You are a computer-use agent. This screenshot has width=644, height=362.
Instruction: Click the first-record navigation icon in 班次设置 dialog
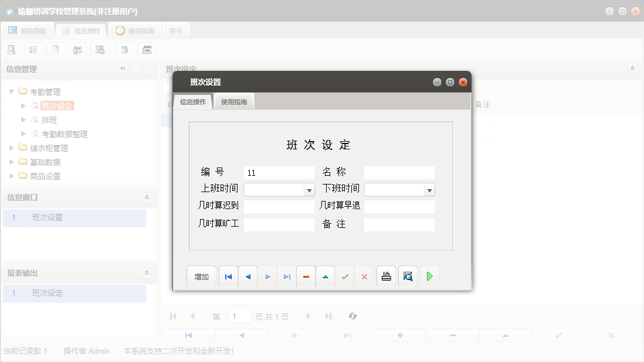(x=228, y=276)
